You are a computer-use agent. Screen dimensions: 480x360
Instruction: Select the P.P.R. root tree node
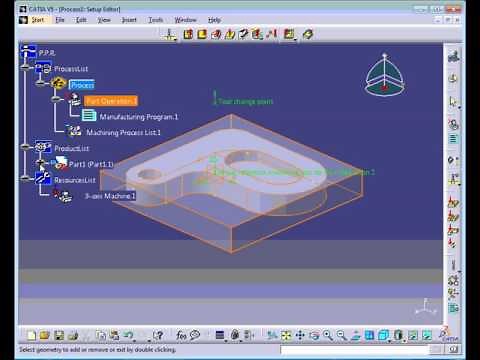click(x=47, y=53)
